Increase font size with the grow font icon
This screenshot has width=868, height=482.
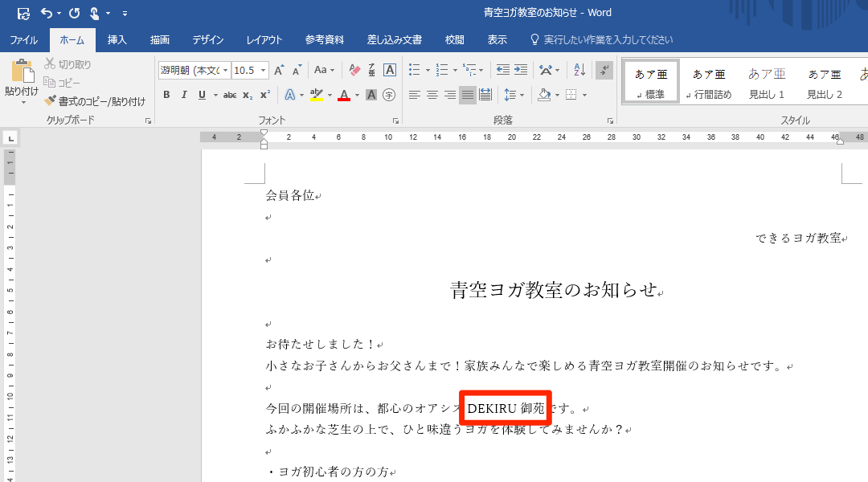click(x=278, y=71)
